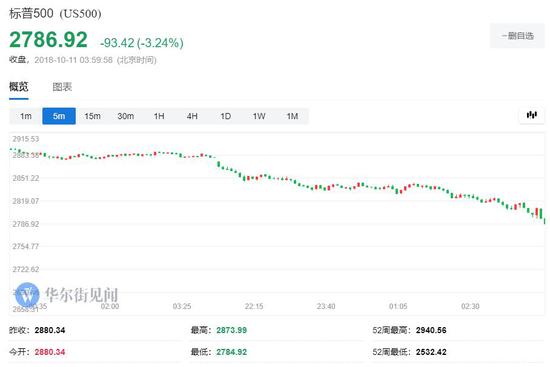Screen dimensions: 550x367
Task: Click the 52-week high value 2940.56
Action: pos(431,330)
